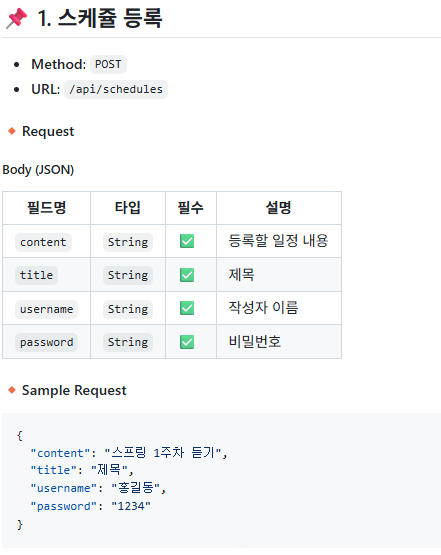Click the '등록할 일정 내용' description cell
The height and width of the screenshot is (555, 441).
[x=278, y=241]
